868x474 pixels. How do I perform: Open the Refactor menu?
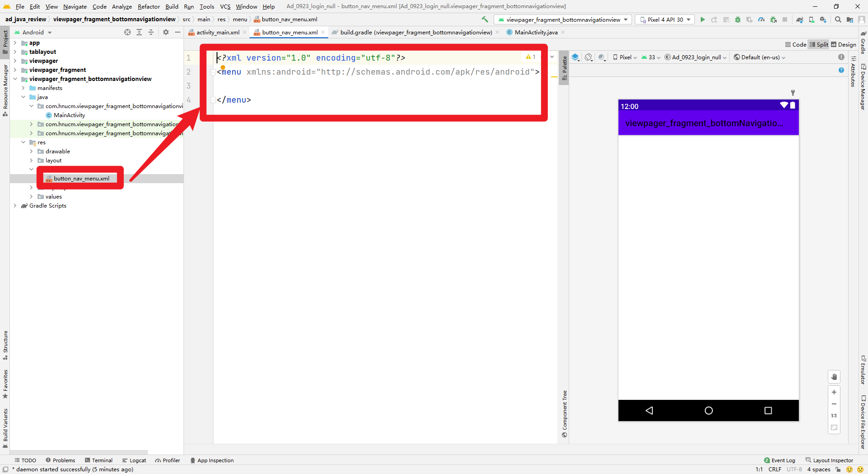[149, 6]
